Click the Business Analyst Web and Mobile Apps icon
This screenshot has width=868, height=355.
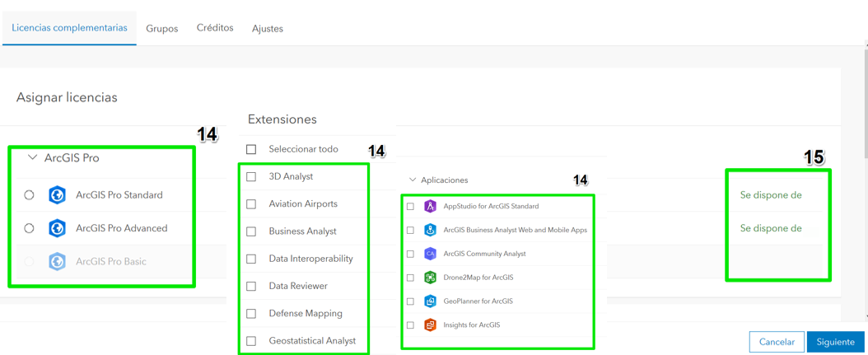431,230
